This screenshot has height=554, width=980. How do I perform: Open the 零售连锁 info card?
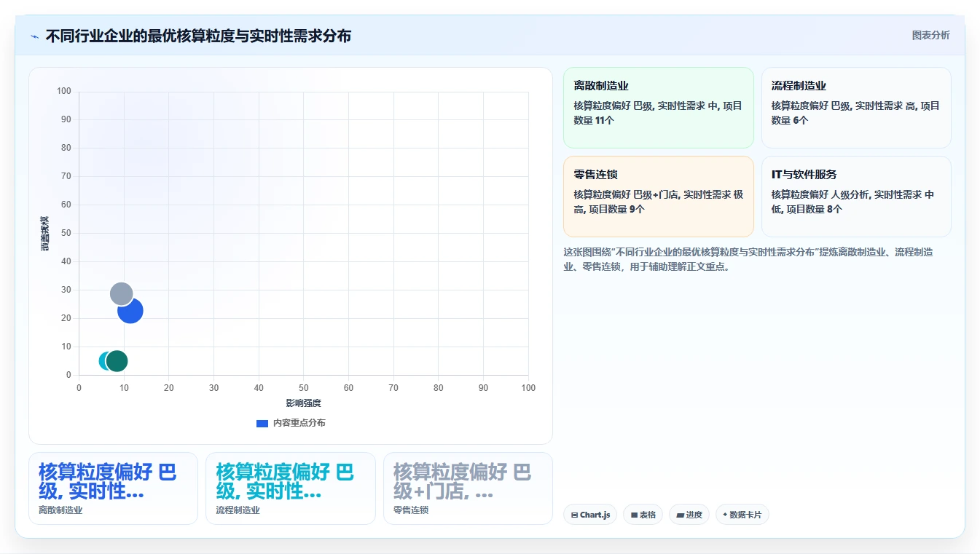(x=658, y=197)
